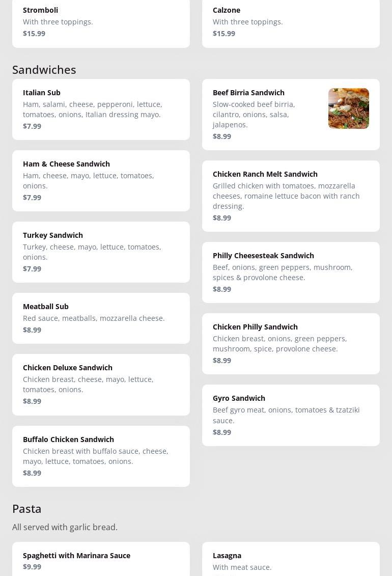This screenshot has width=392, height=576.
Task: Open the Beef Birria Sandwich photo
Action: pos(348,108)
